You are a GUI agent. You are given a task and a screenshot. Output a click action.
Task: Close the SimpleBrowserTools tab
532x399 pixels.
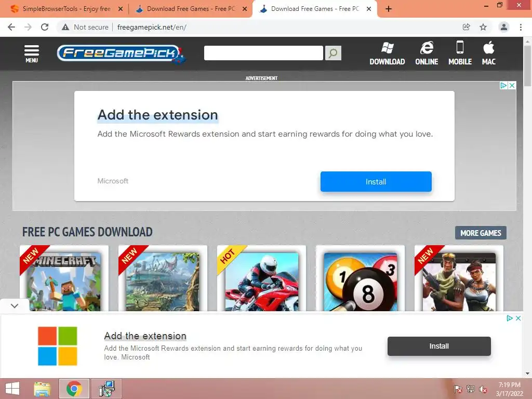pyautogui.click(x=121, y=9)
